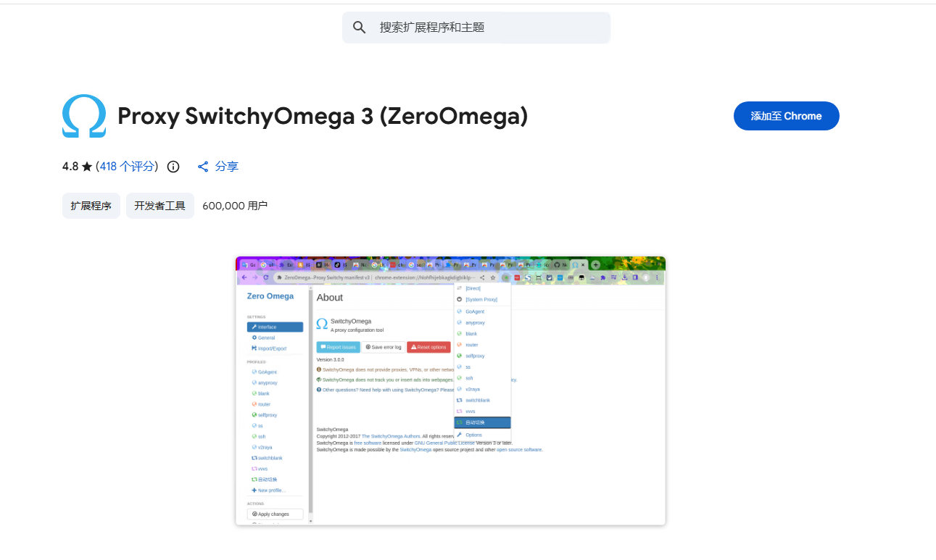Click the 开发者工具 category chip
This screenshot has height=560, width=936.
click(x=160, y=206)
